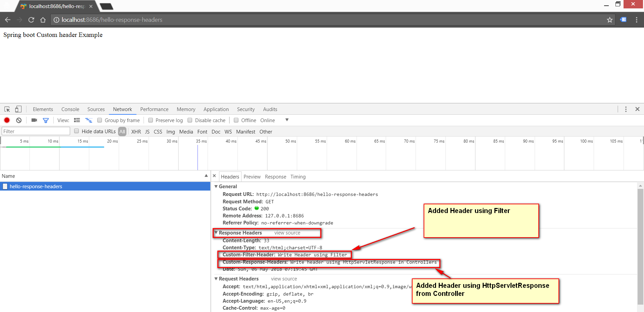Bookmark this page via star icon
Viewport: 644px width, 312px height.
tap(610, 19)
